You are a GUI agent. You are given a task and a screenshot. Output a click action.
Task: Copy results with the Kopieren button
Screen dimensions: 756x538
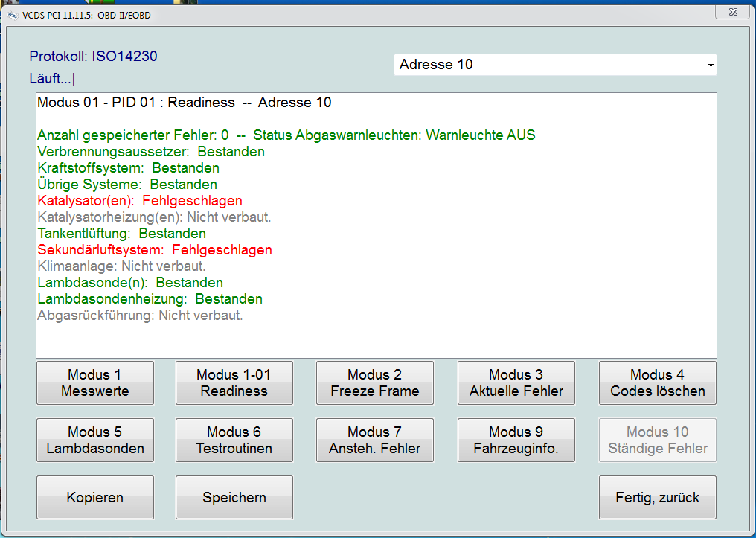[x=95, y=498]
